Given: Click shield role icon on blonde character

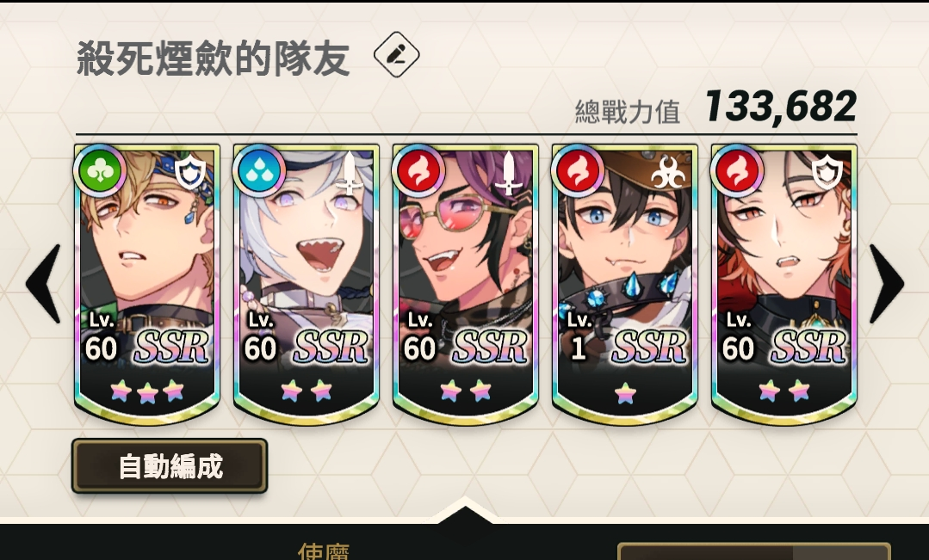Looking at the screenshot, I should click(191, 172).
